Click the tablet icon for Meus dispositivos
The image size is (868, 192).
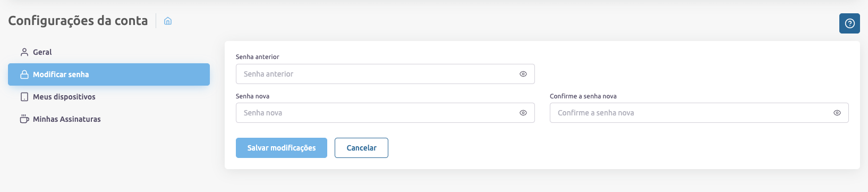[24, 97]
